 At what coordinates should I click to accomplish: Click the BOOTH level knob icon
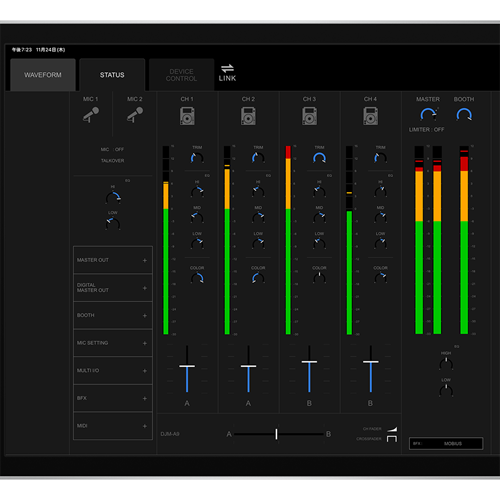[464, 114]
